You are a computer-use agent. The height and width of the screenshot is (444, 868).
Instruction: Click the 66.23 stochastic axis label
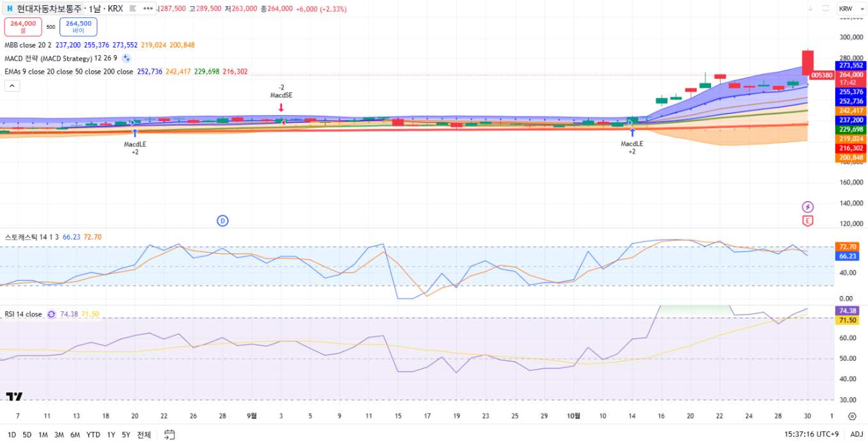click(x=848, y=256)
